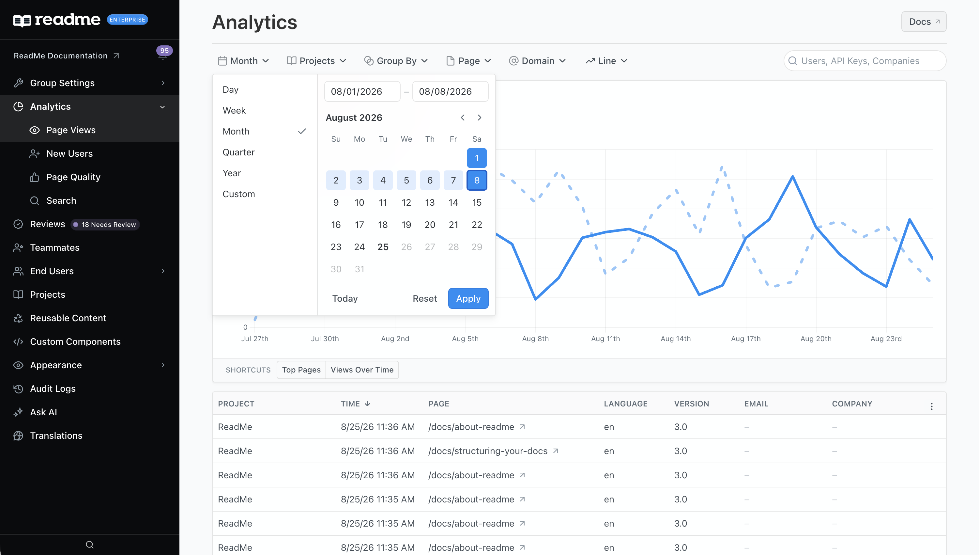Click the notification bell with 95 badge
Image resolution: width=980 pixels, height=555 pixels.
pos(163,55)
